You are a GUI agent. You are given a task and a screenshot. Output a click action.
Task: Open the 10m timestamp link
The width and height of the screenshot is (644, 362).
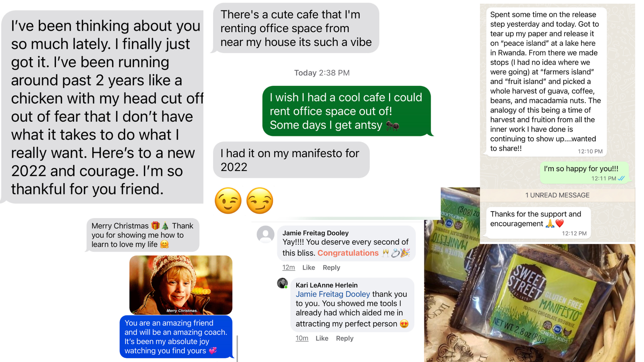(x=302, y=338)
